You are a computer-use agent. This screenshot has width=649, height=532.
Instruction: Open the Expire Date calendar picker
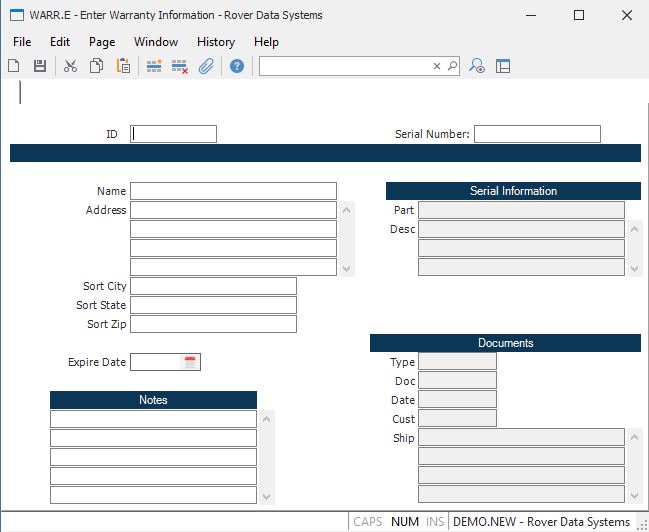click(x=190, y=362)
